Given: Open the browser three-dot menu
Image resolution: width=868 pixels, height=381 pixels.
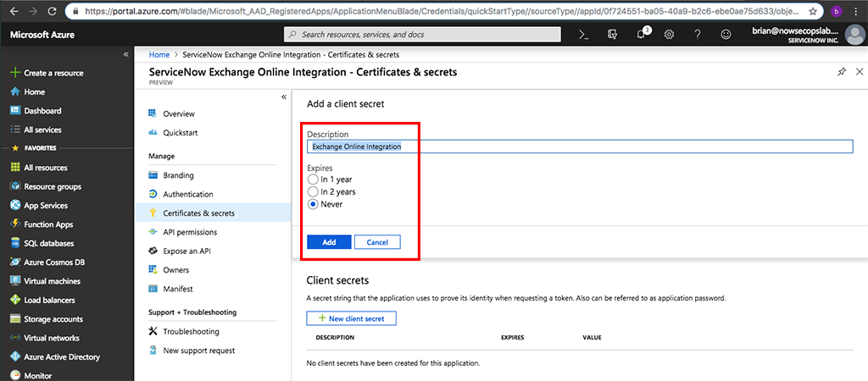Looking at the screenshot, I should point(856,11).
